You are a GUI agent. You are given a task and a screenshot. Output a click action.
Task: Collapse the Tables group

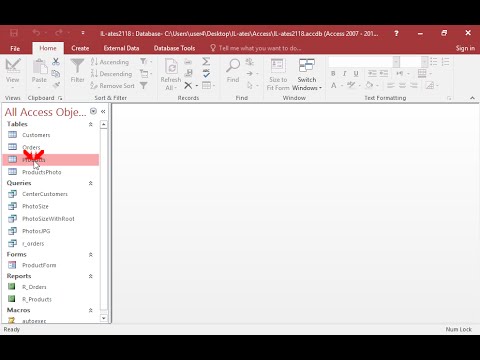coord(90,124)
